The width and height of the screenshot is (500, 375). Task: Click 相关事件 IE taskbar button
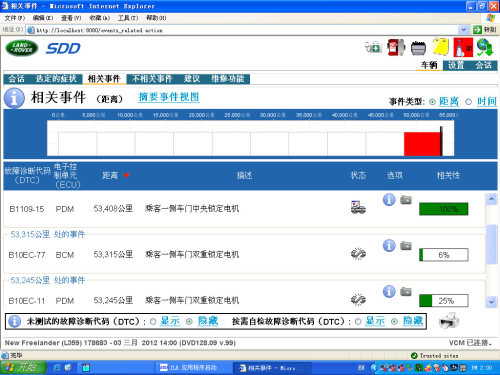(272, 368)
